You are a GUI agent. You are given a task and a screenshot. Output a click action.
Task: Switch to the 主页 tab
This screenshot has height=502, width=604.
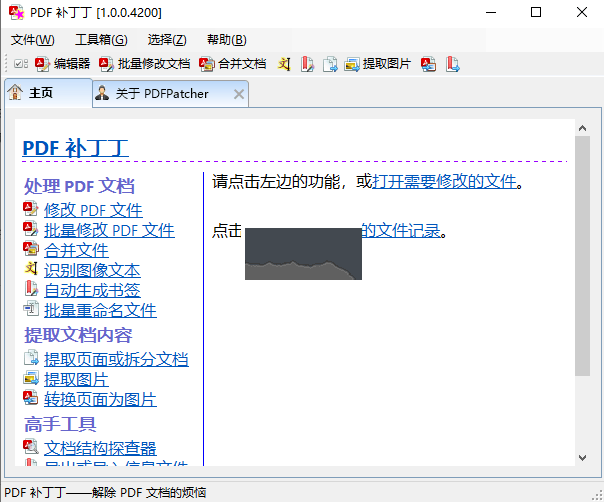(49, 93)
